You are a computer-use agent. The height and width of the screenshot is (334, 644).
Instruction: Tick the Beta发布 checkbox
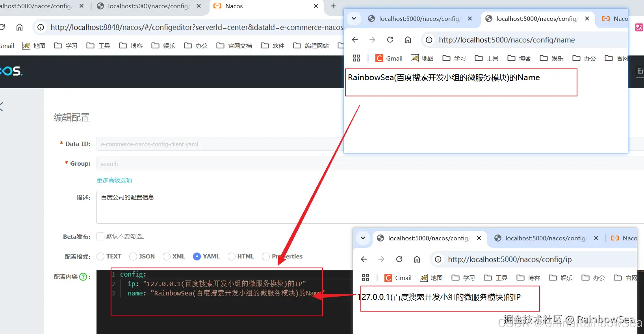pyautogui.click(x=100, y=236)
